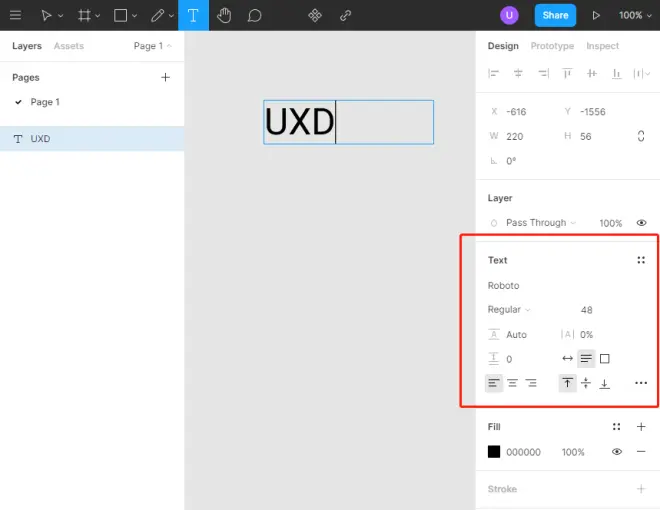Click the Roboto font family field
The width and height of the screenshot is (660, 510).
coord(503,286)
